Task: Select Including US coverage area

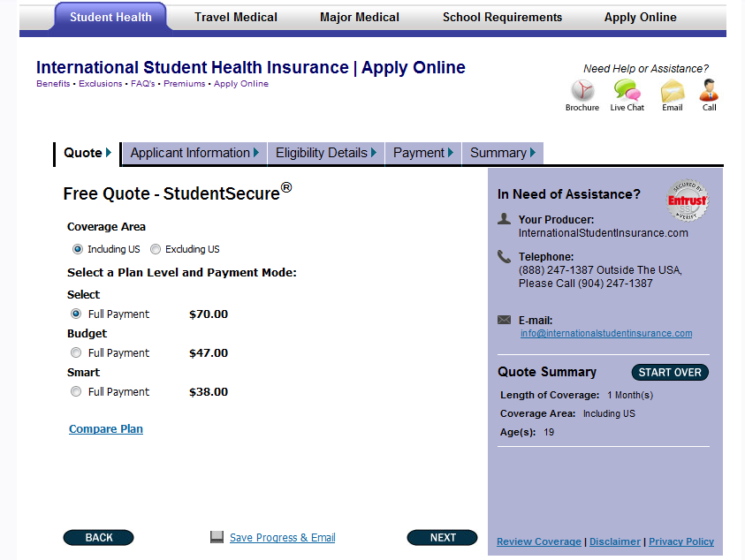Action: (78, 249)
